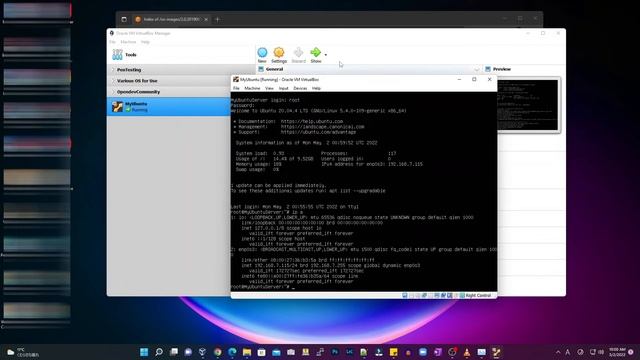Click the hard disk activity status icon

pyautogui.click(x=404, y=295)
